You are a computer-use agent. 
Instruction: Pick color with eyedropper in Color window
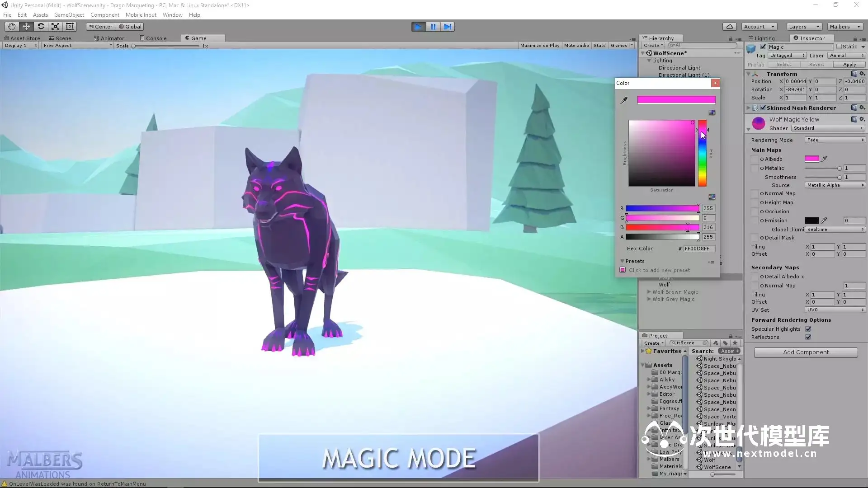[x=624, y=100]
